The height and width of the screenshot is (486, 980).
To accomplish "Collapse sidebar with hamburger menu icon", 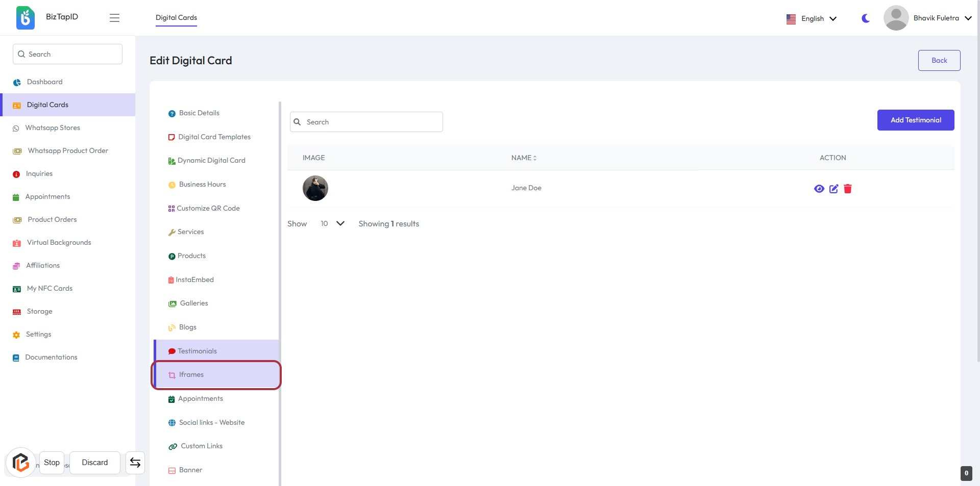I will tap(114, 18).
